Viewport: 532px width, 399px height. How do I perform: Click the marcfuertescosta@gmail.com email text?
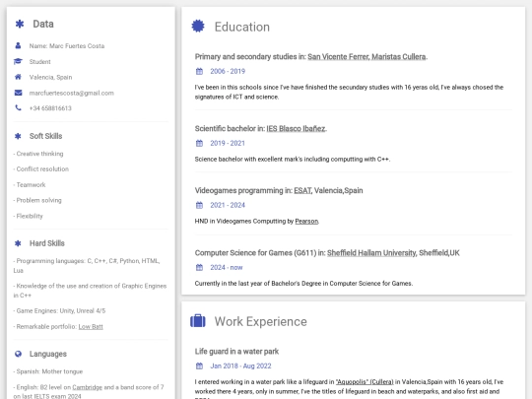(72, 93)
